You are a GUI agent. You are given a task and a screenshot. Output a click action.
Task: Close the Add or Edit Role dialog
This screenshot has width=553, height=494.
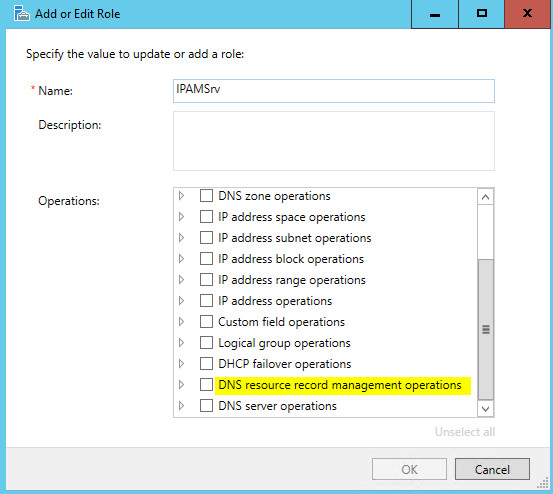pyautogui.click(x=527, y=14)
